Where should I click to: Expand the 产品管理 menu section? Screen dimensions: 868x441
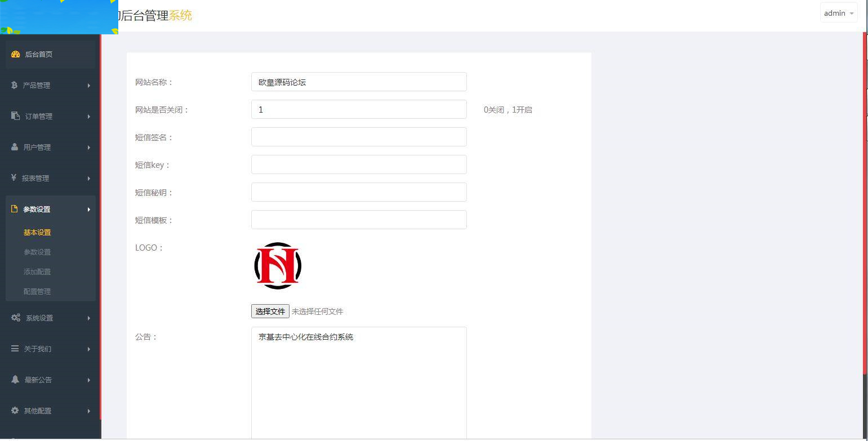coord(50,85)
